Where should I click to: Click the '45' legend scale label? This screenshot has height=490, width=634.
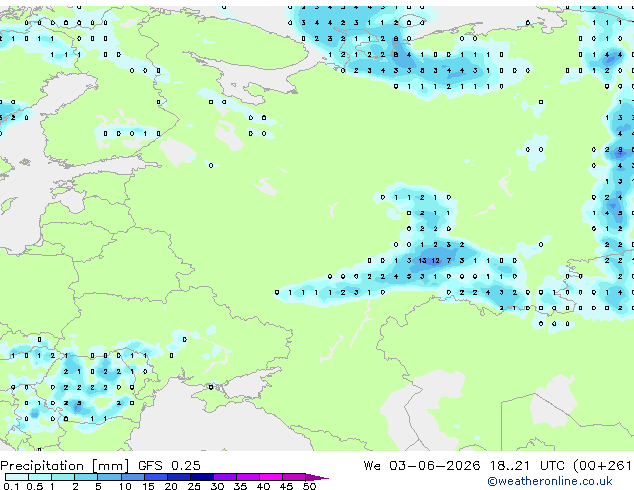(x=286, y=486)
